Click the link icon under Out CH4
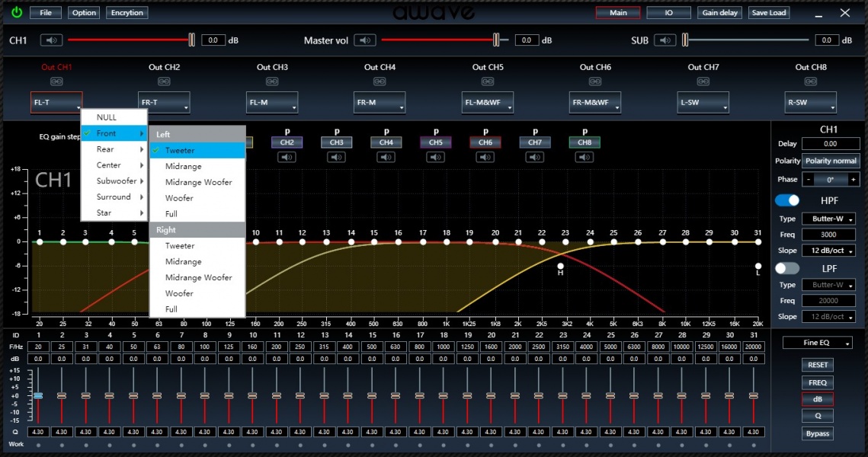 coord(380,81)
